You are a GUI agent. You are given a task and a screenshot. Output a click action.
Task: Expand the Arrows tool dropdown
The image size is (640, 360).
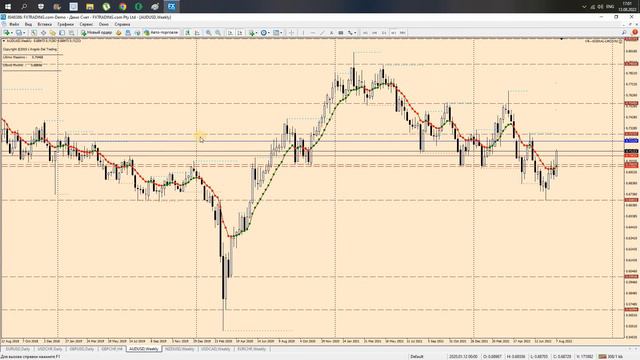click(x=355, y=33)
